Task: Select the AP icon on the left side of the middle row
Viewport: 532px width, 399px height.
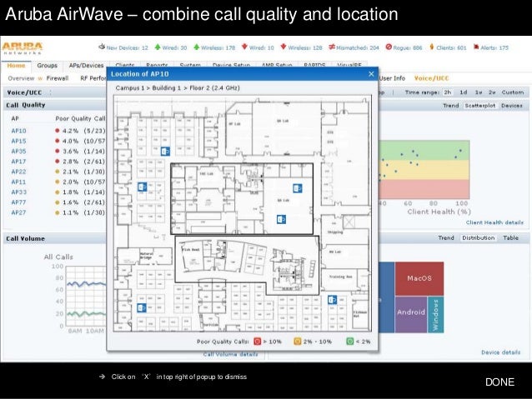Action: 142,187
